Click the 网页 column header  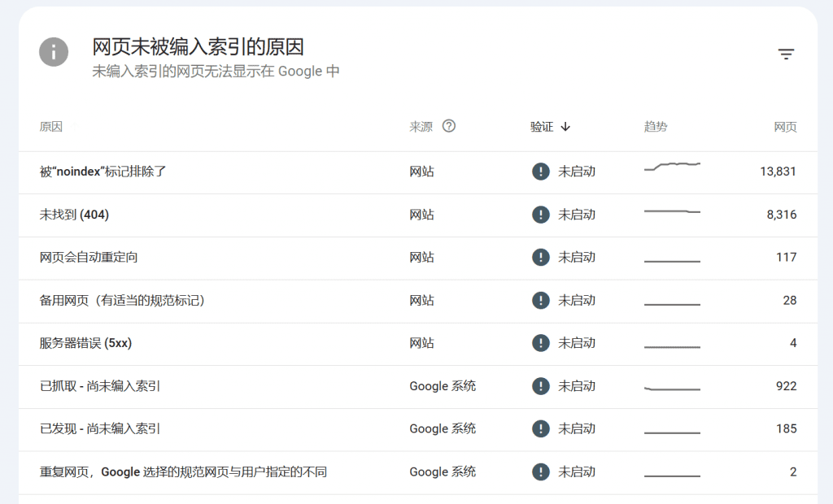pyautogui.click(x=785, y=127)
